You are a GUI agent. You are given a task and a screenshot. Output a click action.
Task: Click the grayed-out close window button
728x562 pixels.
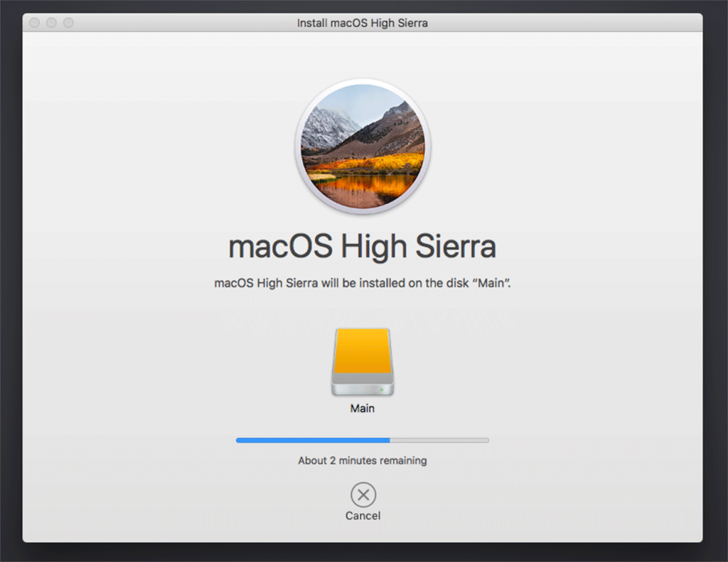coord(34,23)
